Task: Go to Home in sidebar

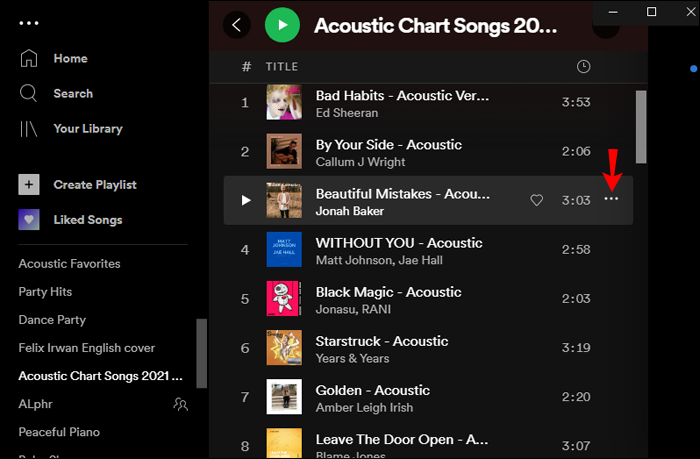Action: [x=70, y=58]
